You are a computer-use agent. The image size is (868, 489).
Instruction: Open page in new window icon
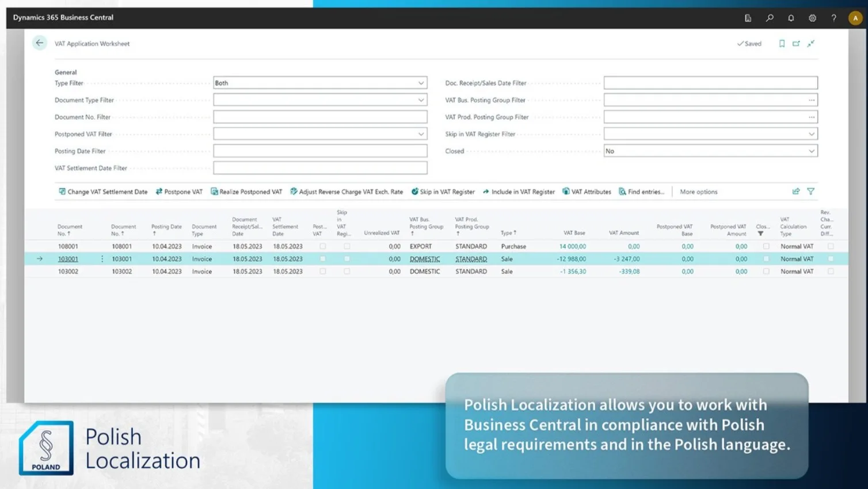(x=796, y=44)
